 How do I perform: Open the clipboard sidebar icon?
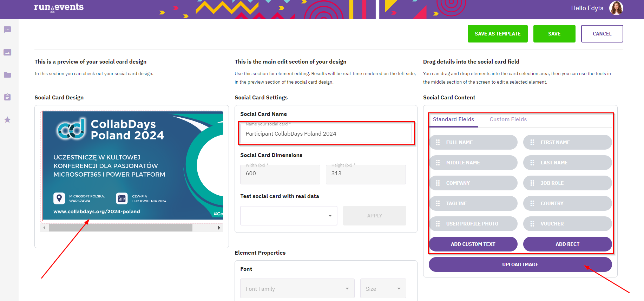click(7, 97)
